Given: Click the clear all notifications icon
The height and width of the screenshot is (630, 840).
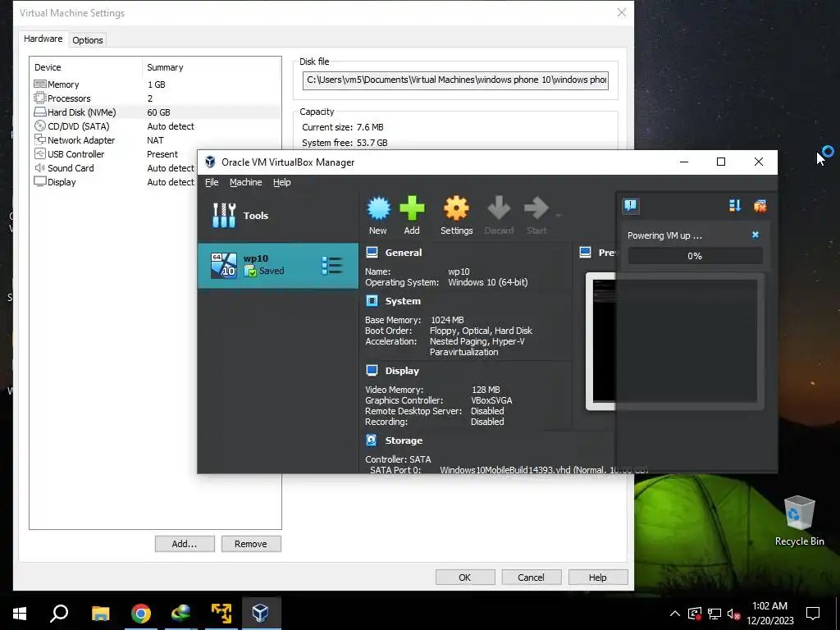Looking at the screenshot, I should tap(760, 206).
